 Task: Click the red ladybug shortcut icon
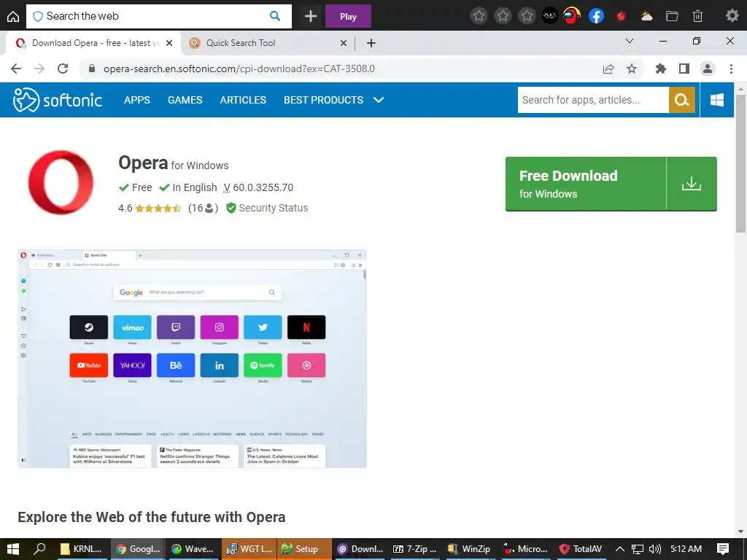click(620, 16)
